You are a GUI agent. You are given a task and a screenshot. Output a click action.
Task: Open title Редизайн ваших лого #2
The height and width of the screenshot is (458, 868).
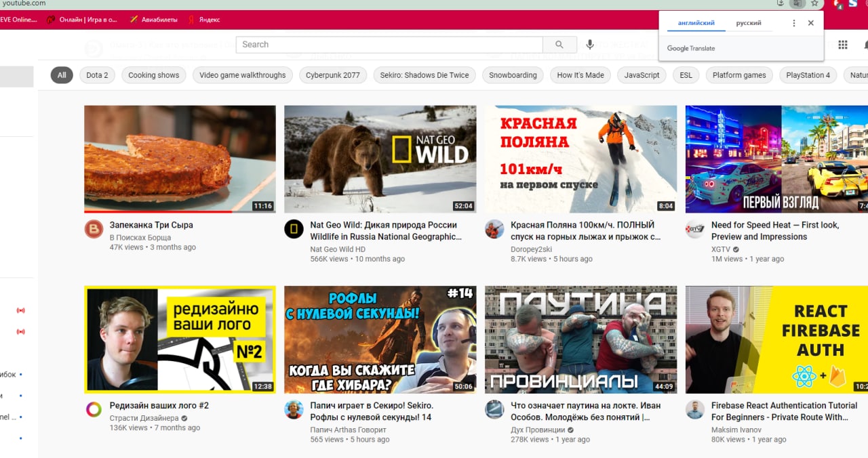coord(159,405)
